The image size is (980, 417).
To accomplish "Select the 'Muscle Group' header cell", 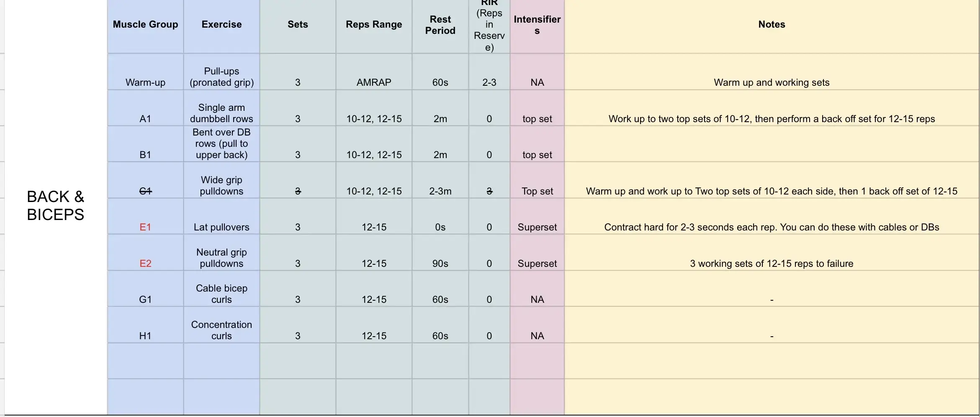I will tap(145, 25).
